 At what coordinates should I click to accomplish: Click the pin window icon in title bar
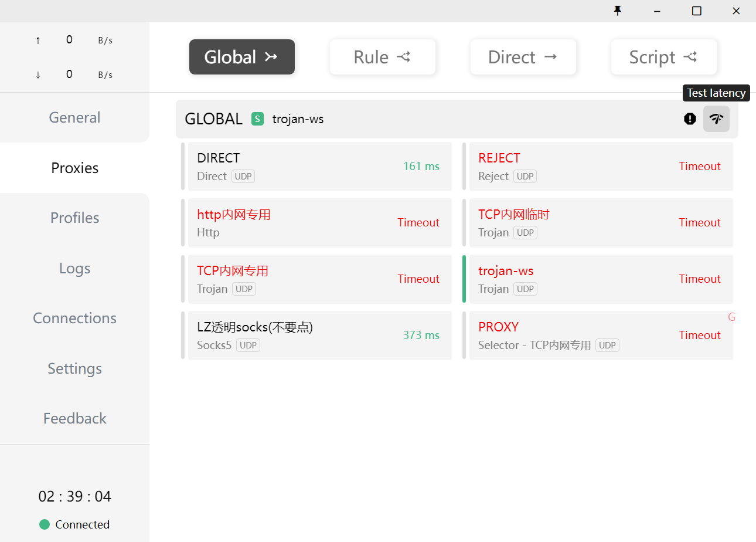617,11
